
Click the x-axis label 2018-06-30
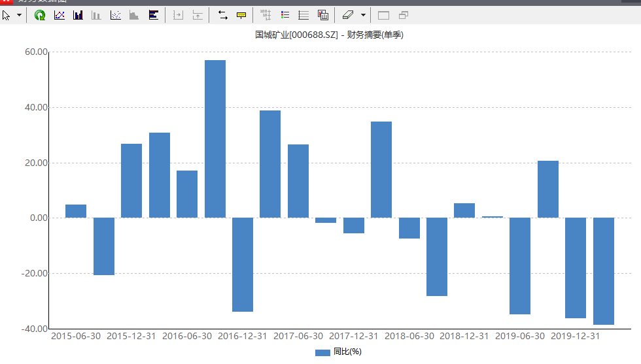pos(409,336)
